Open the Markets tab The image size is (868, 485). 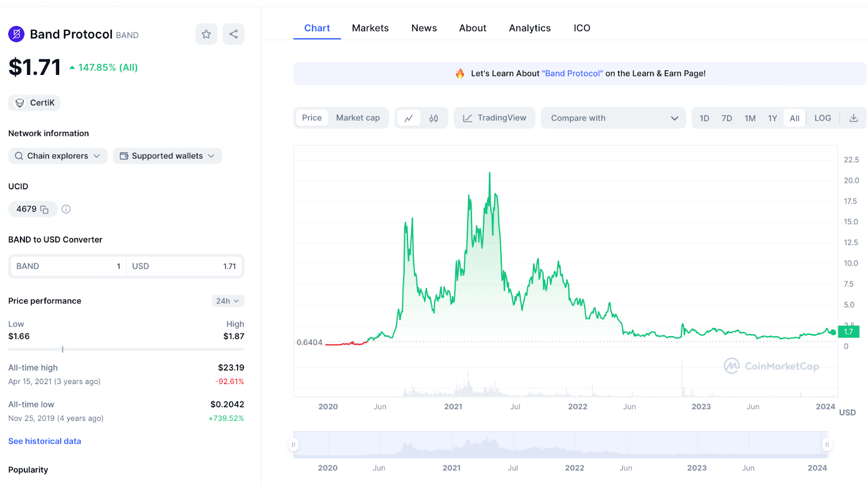370,28
